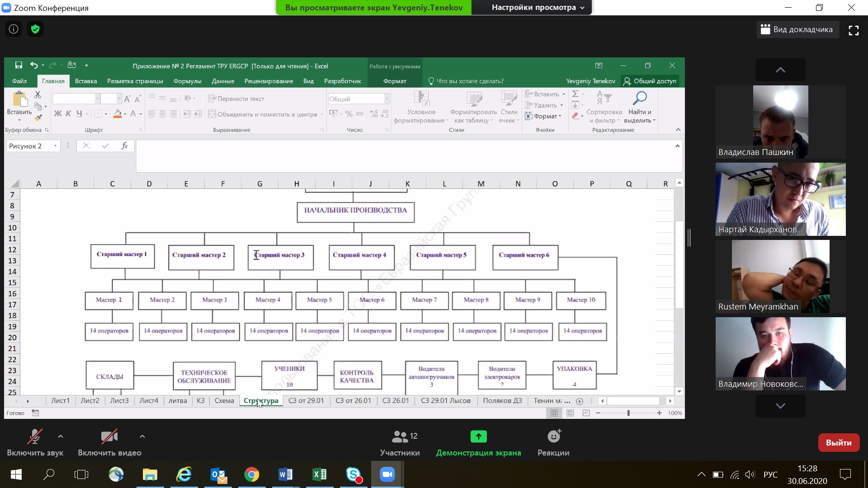Click the Zoom meeting info icon
This screenshot has height=488, width=868.
14,29
